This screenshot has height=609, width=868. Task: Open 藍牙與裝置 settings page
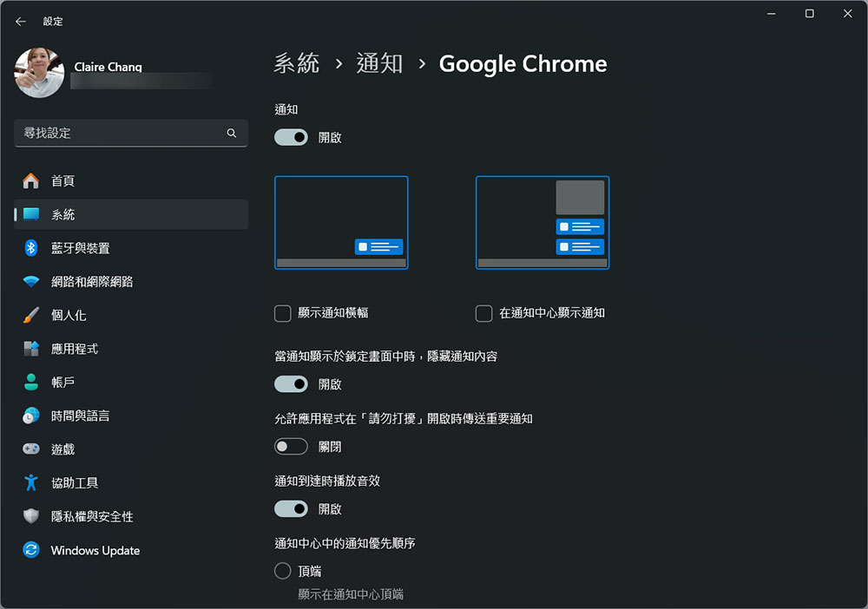(131, 248)
